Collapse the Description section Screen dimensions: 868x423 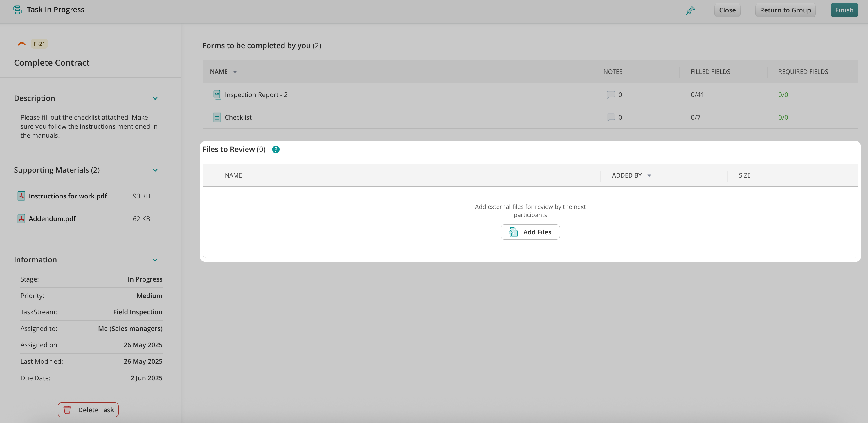pyautogui.click(x=155, y=98)
